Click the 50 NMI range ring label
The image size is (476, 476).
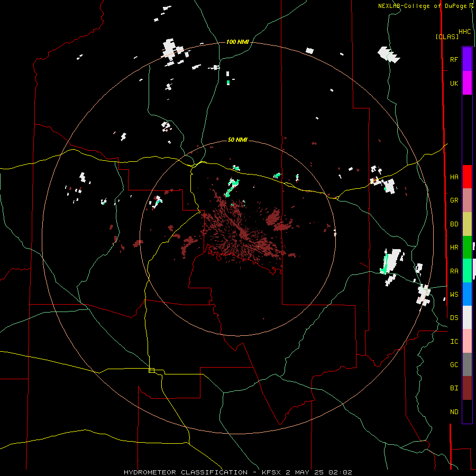tap(237, 140)
